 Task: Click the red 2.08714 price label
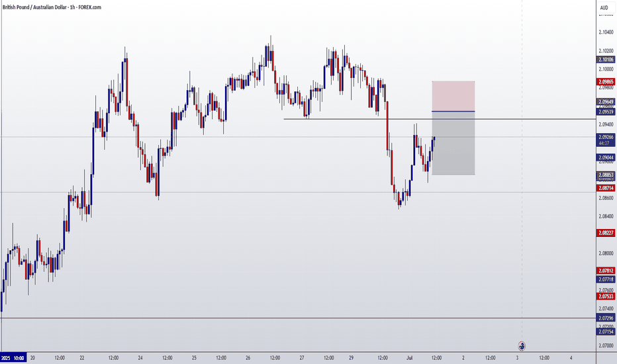606,188
